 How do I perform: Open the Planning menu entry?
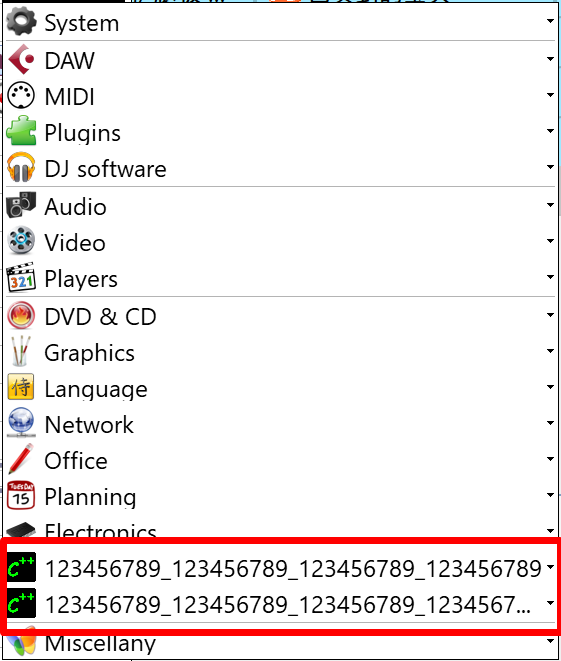(x=280, y=496)
